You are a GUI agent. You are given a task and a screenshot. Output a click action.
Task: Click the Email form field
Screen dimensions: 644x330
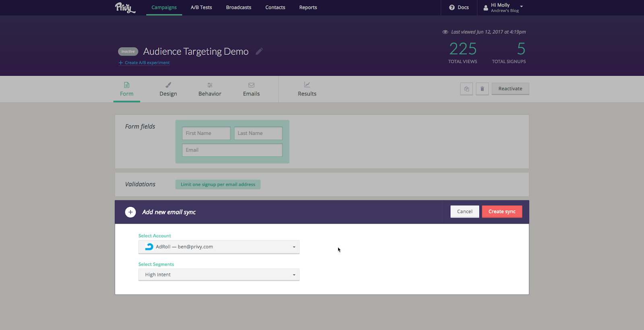[x=232, y=150]
